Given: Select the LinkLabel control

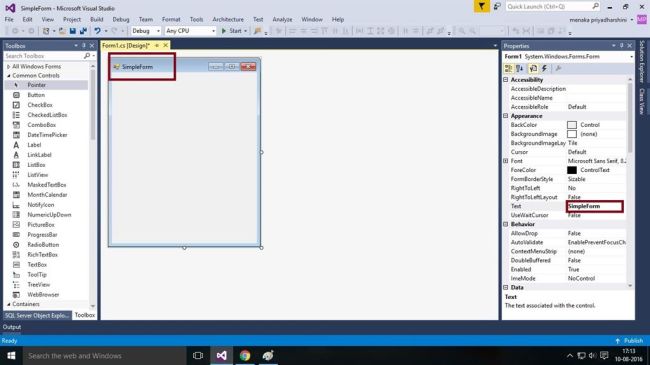Looking at the screenshot, I should 39,155.
